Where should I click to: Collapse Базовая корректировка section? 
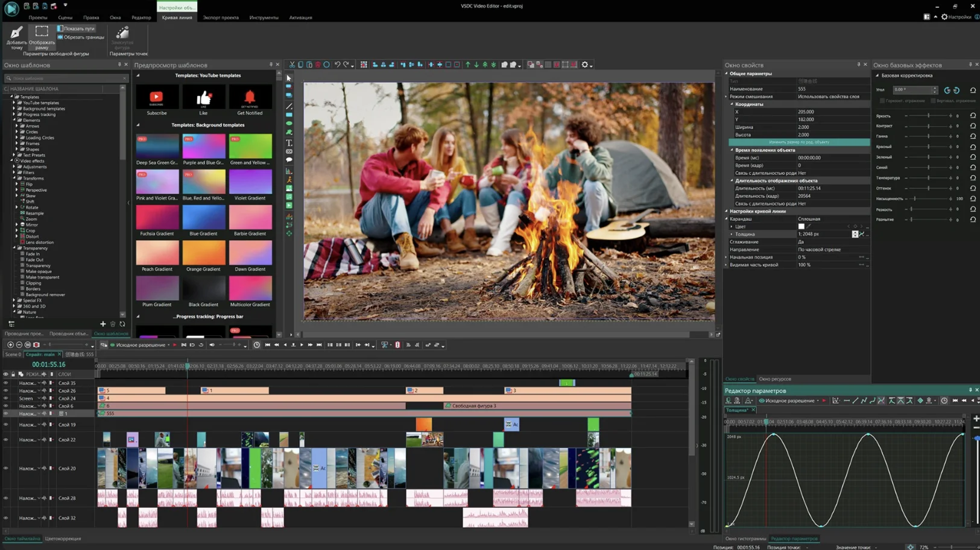877,75
